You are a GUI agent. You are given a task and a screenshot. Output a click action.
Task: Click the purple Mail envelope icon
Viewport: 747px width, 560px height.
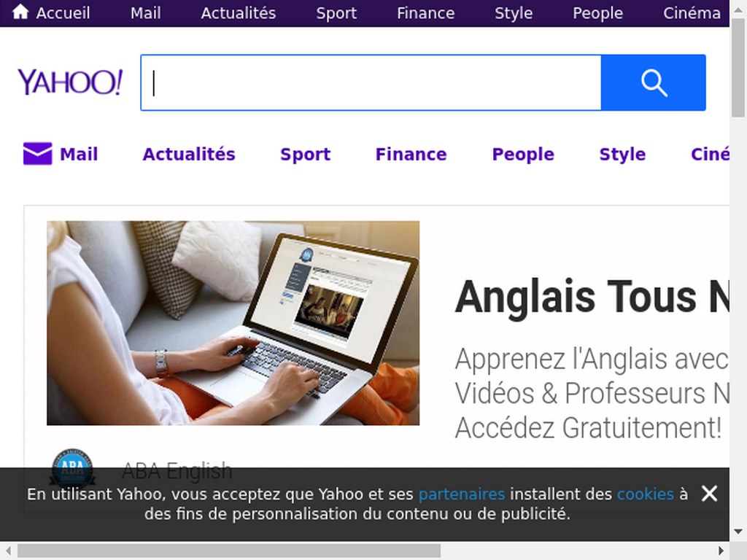(x=38, y=153)
